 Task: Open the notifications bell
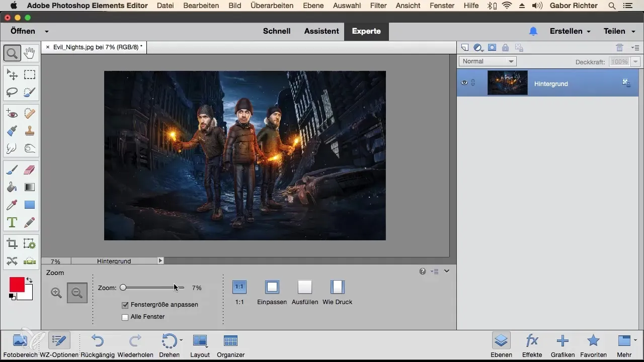coord(533,31)
